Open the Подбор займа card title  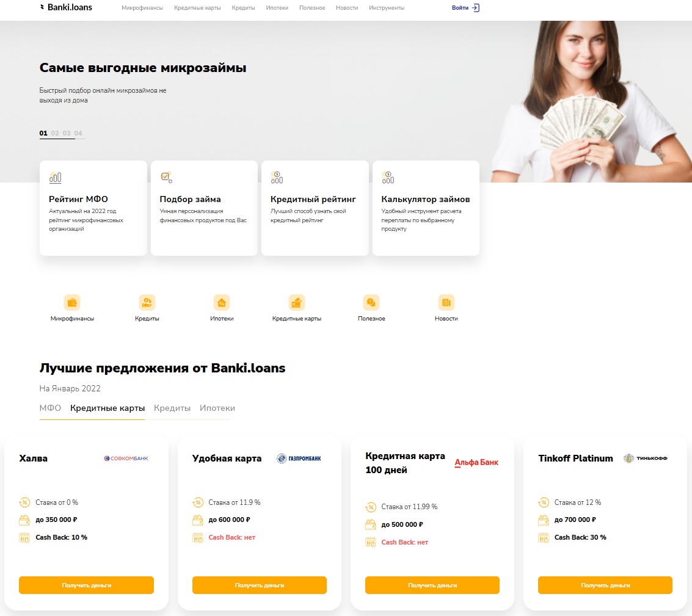tap(190, 199)
